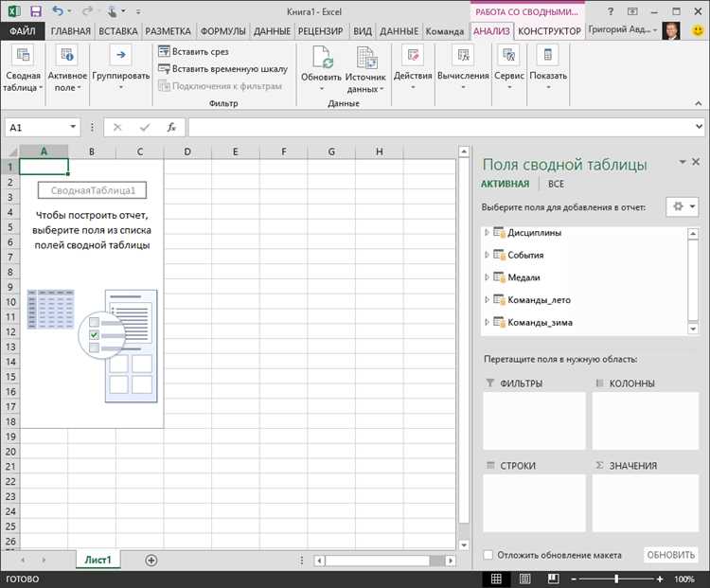Open the Сводная таблица ribbon button

pos(23,69)
